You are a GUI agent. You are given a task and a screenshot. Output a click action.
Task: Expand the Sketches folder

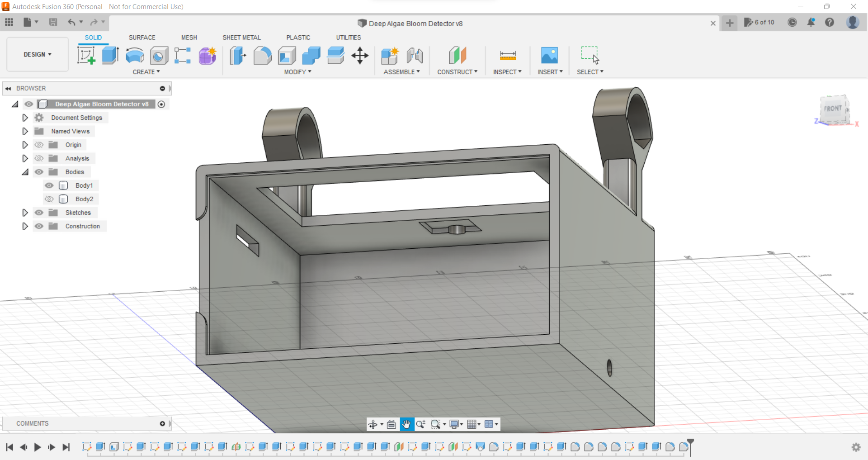click(x=25, y=213)
